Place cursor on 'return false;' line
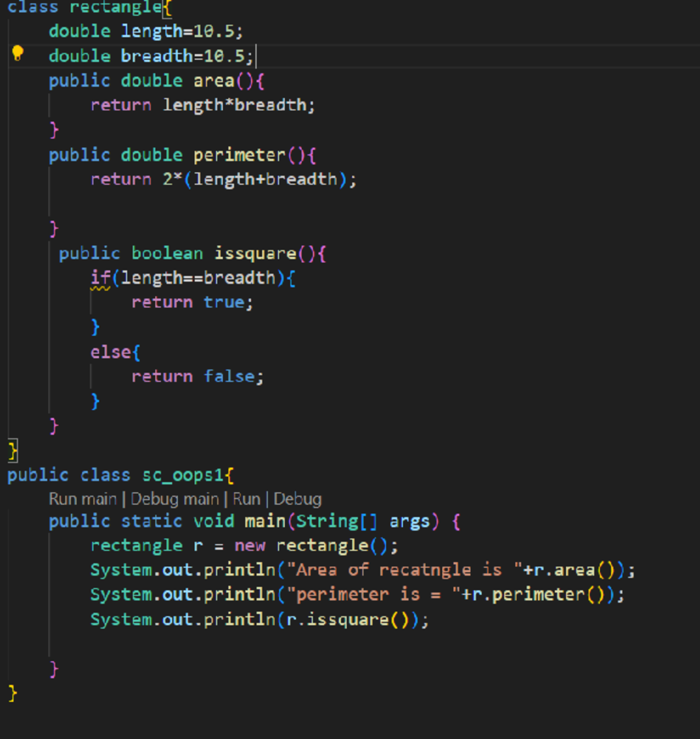Screen dimensions: 700x739 click(197, 377)
